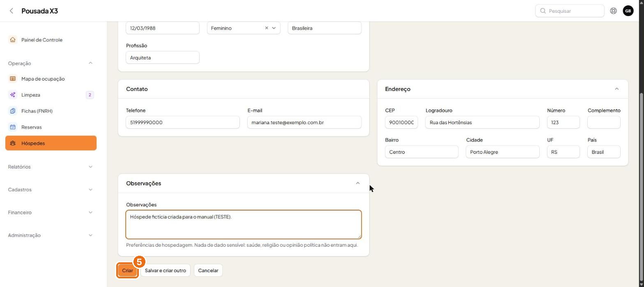This screenshot has height=287, width=644.
Task: Open Mapa de ocupação page
Action: (x=51, y=79)
